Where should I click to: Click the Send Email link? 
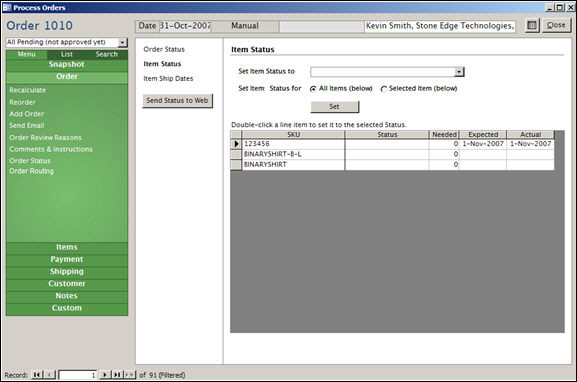point(26,125)
